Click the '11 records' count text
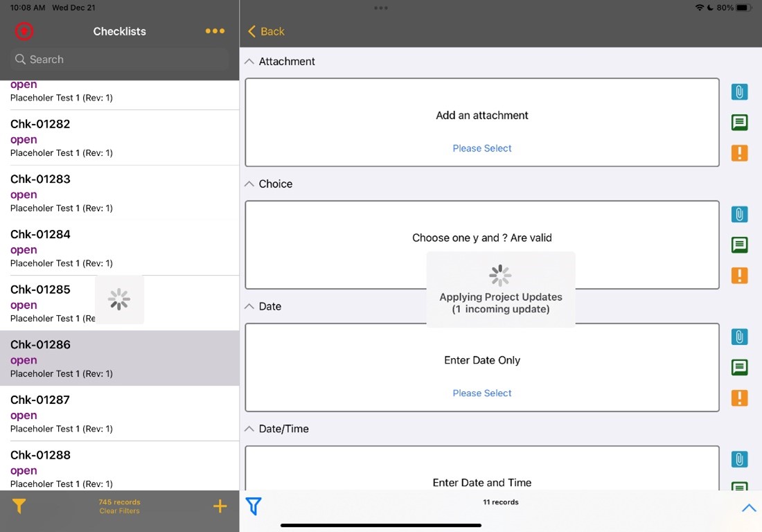Viewport: 762px width, 532px height. tap(501, 502)
